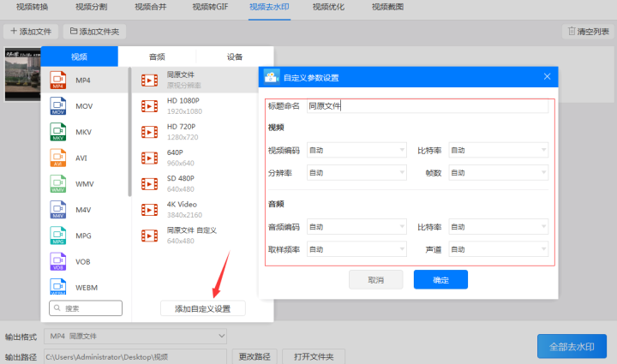
Task: Open the 取样频率 dropdown
Action: point(356,249)
